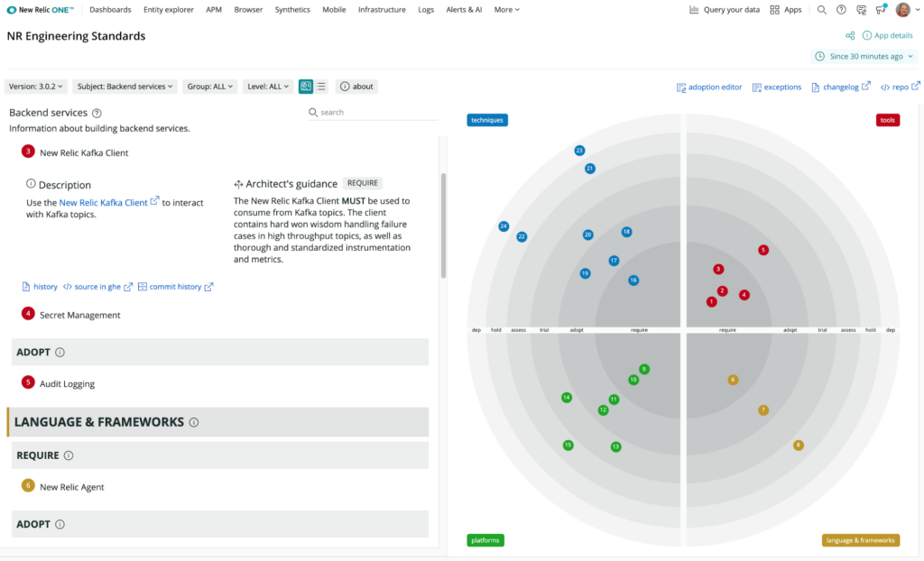Open App details
Image resolution: width=924 pixels, height=561 pixels.
[888, 35]
